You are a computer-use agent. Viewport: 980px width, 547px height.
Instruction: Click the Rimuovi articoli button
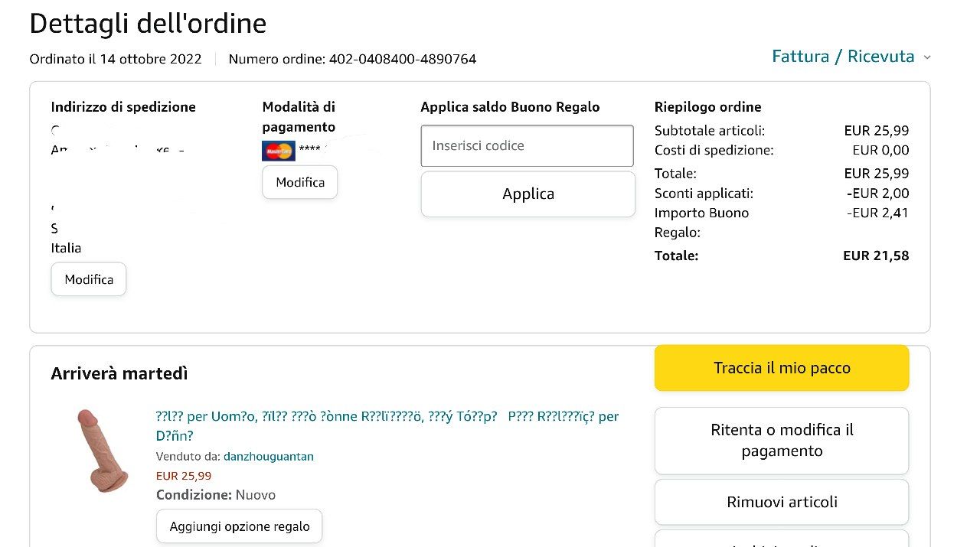click(782, 502)
